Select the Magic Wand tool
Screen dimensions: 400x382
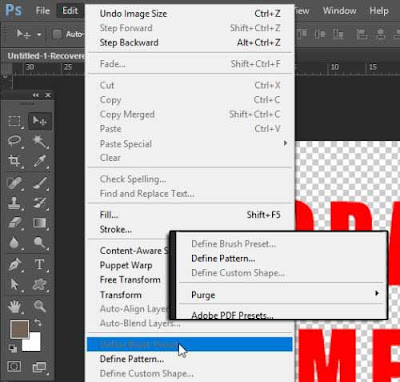(x=39, y=141)
